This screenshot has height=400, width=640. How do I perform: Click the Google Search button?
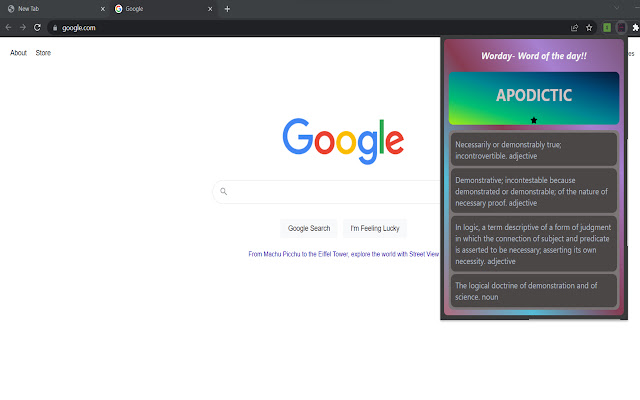click(x=309, y=228)
